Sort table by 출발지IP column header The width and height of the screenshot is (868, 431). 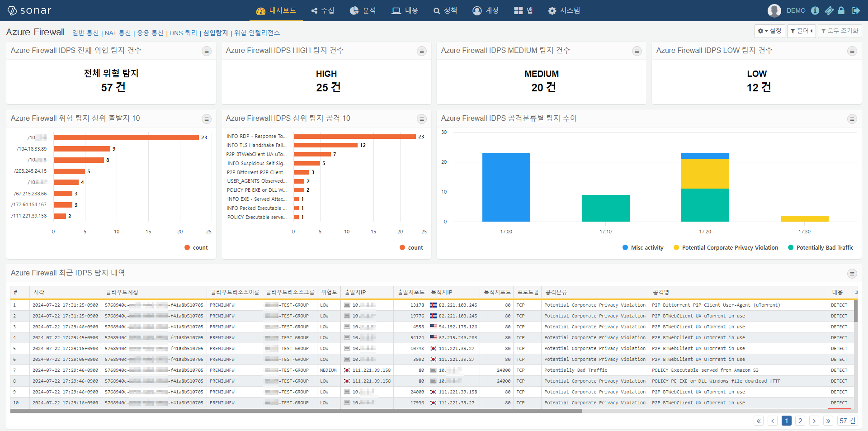367,292
